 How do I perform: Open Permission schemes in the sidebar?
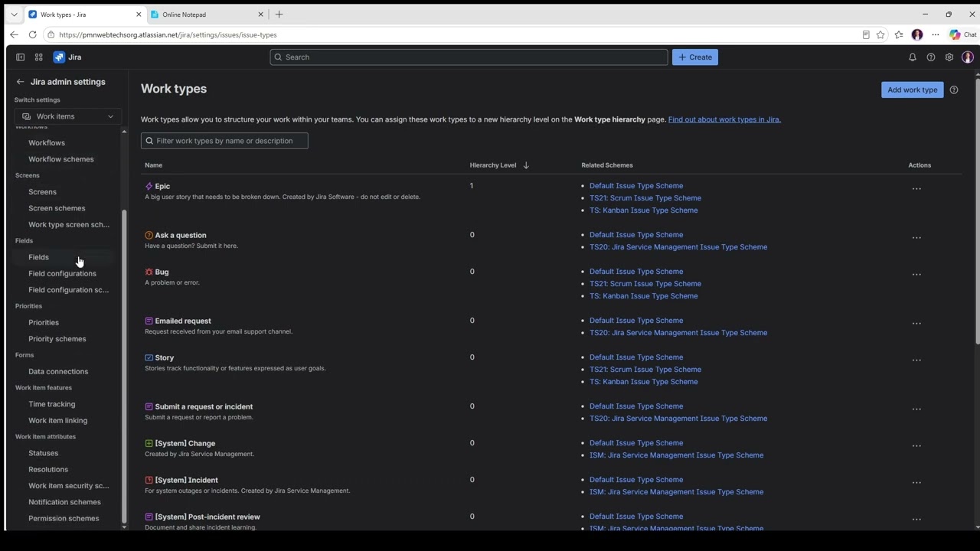click(64, 519)
